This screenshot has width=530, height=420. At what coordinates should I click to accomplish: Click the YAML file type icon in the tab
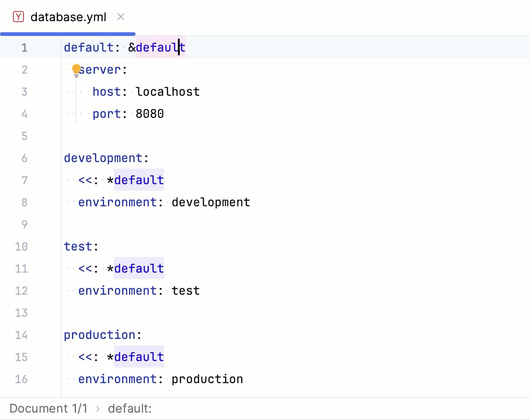(18, 17)
